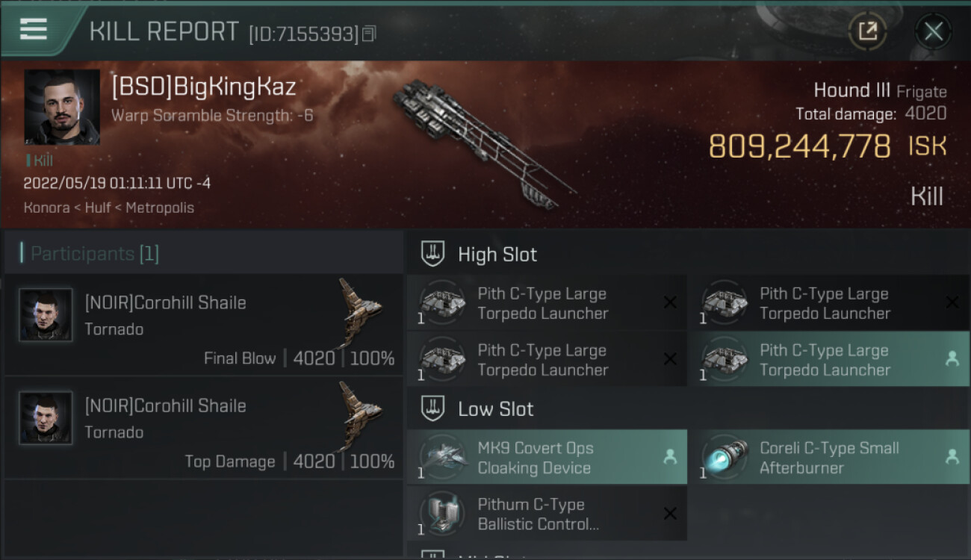
Task: Copy the kill report ID
Action: click(369, 34)
